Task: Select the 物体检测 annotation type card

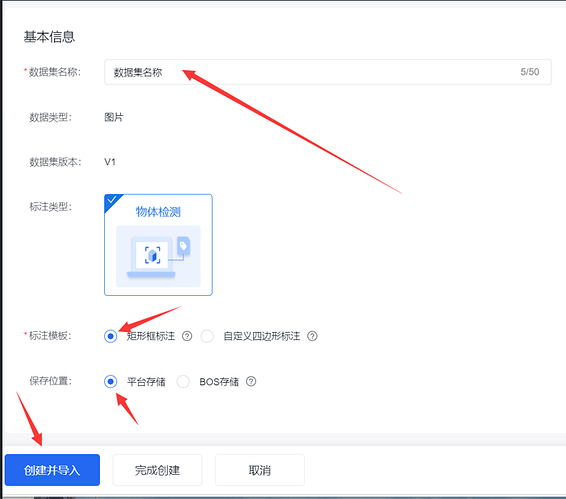Action: (x=158, y=245)
